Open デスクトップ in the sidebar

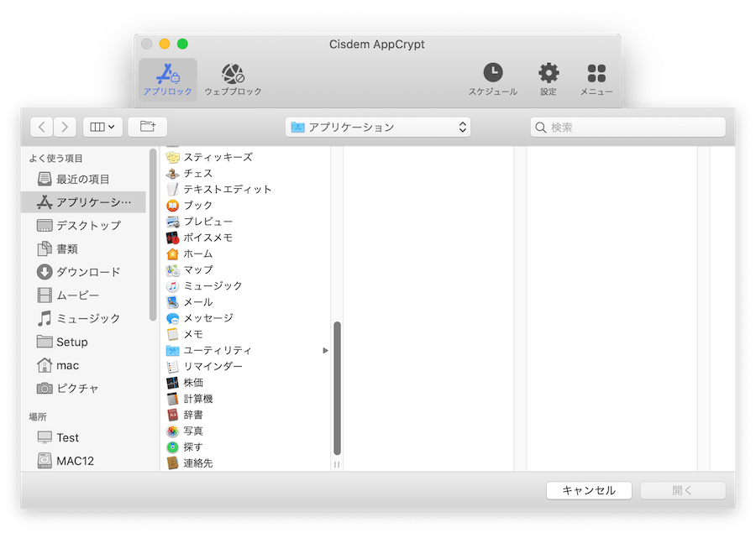(x=83, y=226)
